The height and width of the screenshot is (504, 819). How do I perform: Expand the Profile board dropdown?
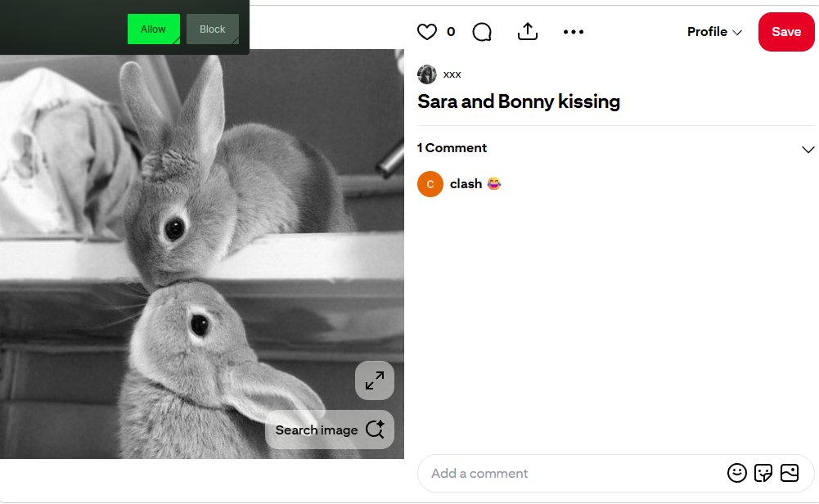tap(714, 32)
